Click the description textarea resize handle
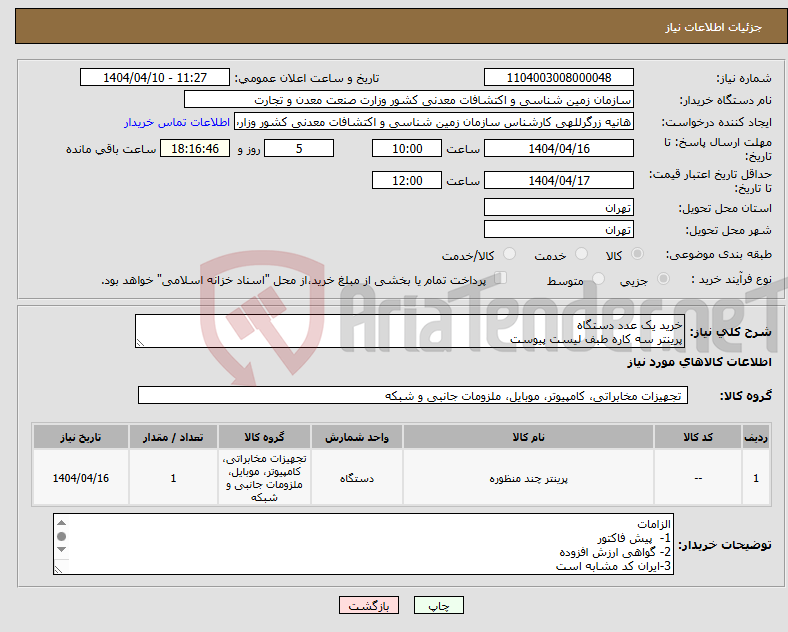The image size is (788, 632). click(x=140, y=343)
